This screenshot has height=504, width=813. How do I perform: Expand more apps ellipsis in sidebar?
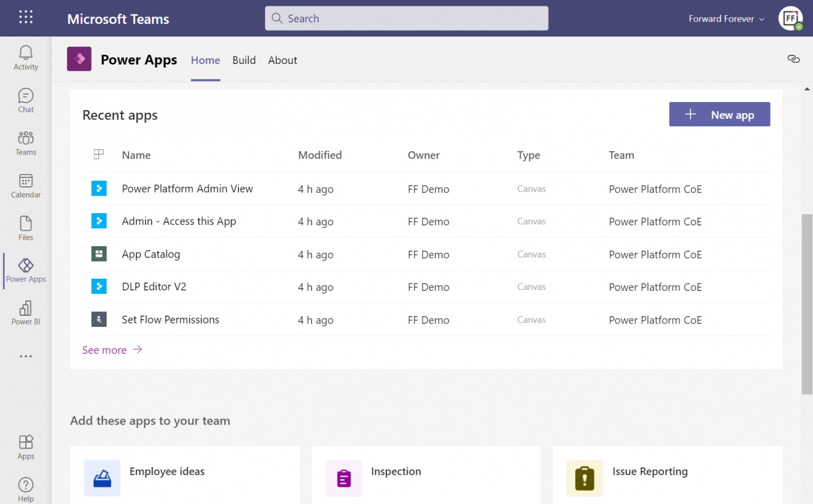pyautogui.click(x=25, y=356)
